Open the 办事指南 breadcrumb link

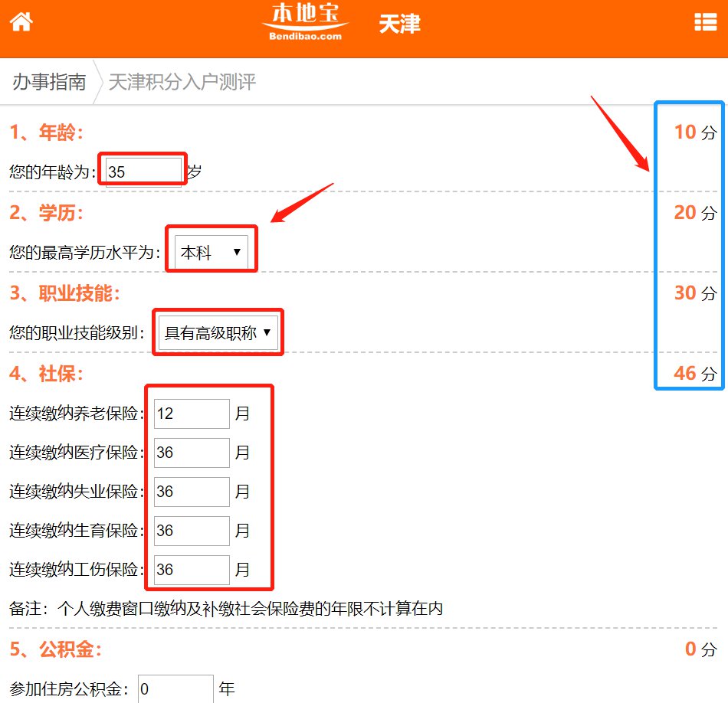tap(49, 82)
